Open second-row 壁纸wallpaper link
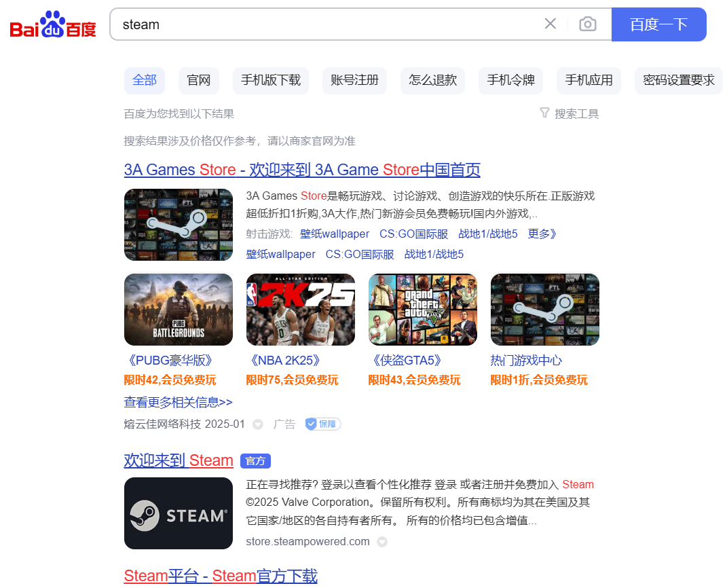This screenshot has height=588, width=727. [280, 254]
